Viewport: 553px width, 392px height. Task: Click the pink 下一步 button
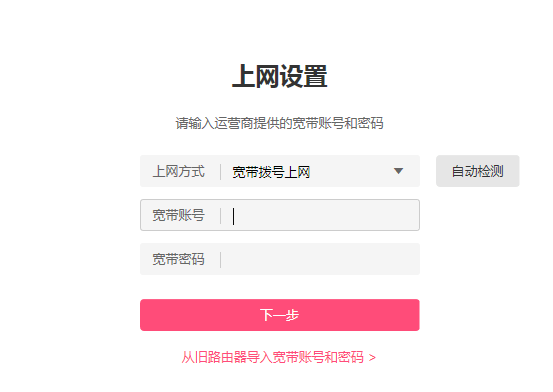click(x=280, y=315)
